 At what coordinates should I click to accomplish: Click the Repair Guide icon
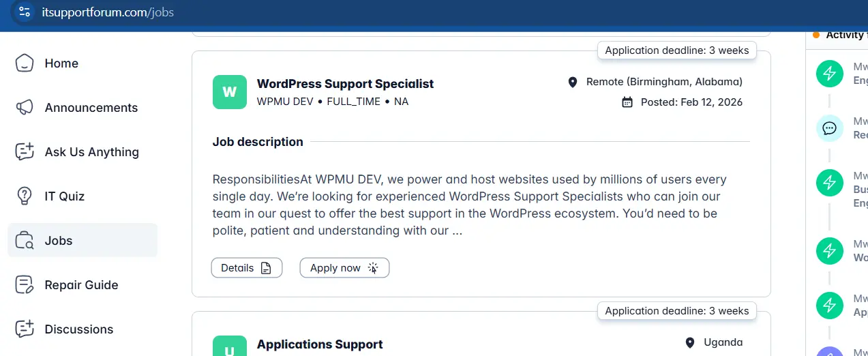25,285
